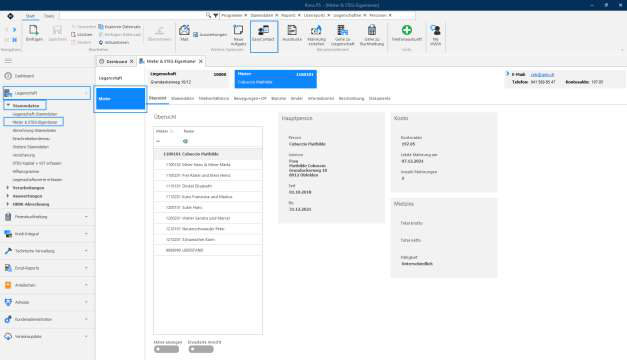Viewport: 627px width, 360px height.
Task: Select the row 'Dinkel Elisabeth'
Action: click(x=208, y=186)
